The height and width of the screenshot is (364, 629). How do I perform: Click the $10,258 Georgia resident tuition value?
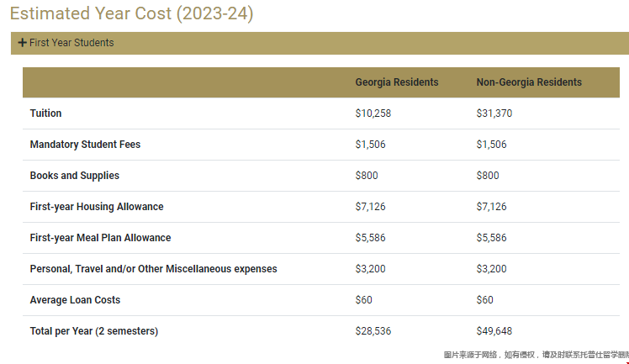coord(373,113)
